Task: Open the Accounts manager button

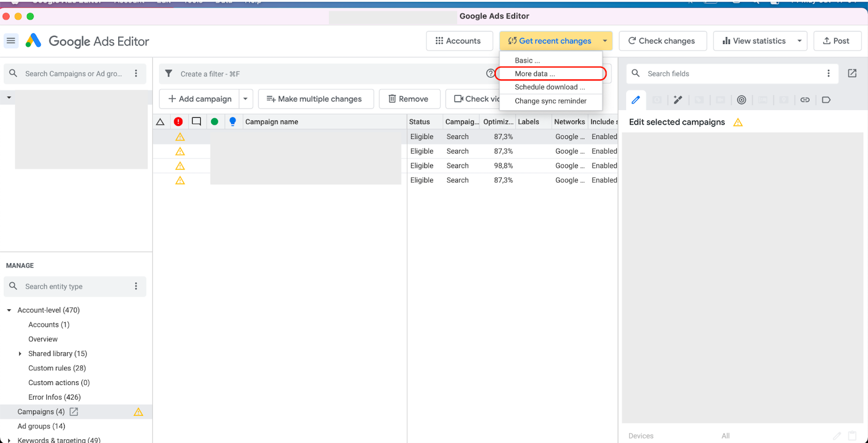Action: tap(459, 41)
